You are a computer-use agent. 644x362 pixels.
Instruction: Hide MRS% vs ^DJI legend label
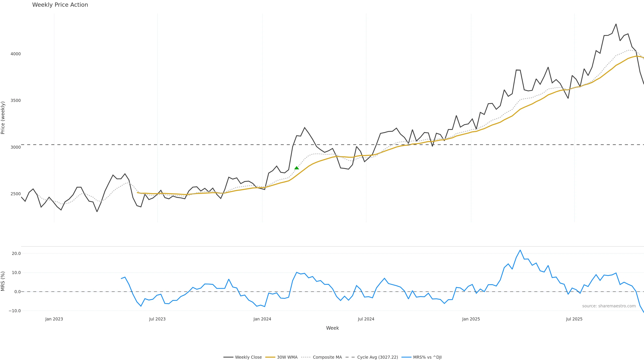427,357
